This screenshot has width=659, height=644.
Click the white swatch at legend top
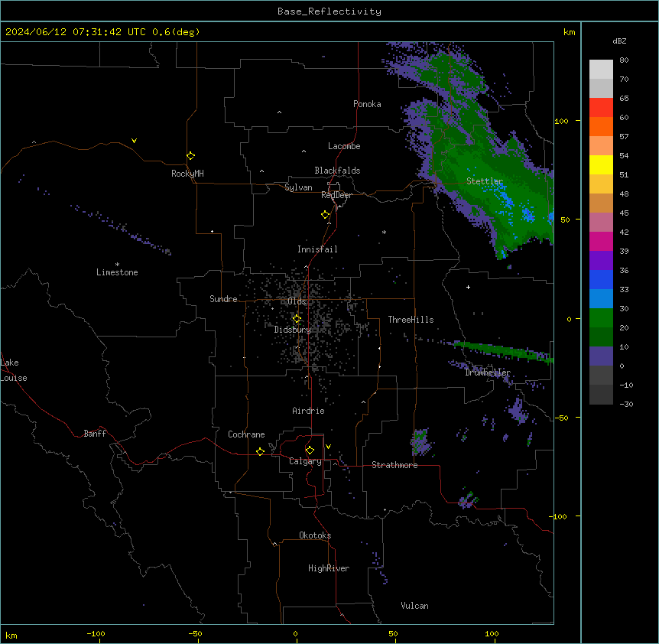pyautogui.click(x=601, y=69)
